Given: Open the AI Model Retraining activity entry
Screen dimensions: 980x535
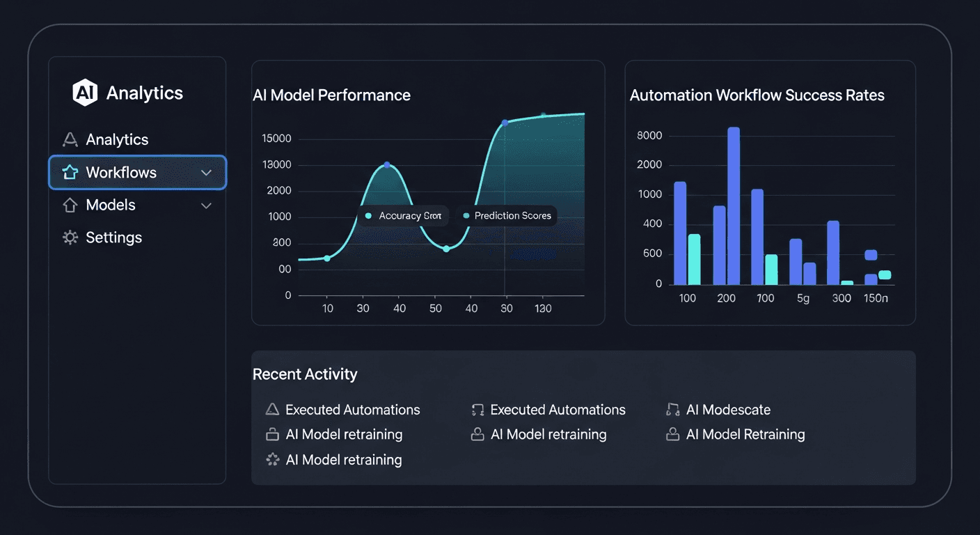Looking at the screenshot, I should pyautogui.click(x=745, y=434).
